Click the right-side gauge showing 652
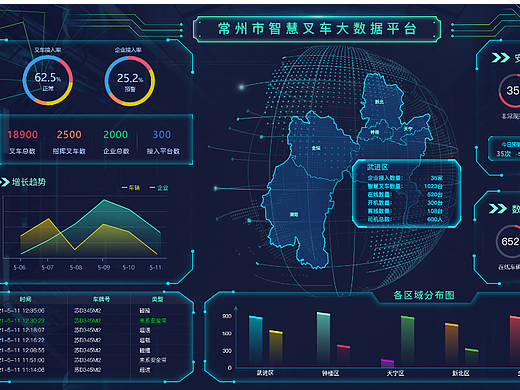The image size is (520, 390). click(x=508, y=241)
